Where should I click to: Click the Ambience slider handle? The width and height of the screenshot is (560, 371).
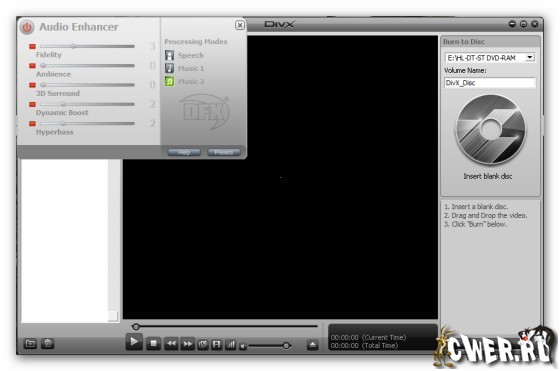pyautogui.click(x=43, y=66)
